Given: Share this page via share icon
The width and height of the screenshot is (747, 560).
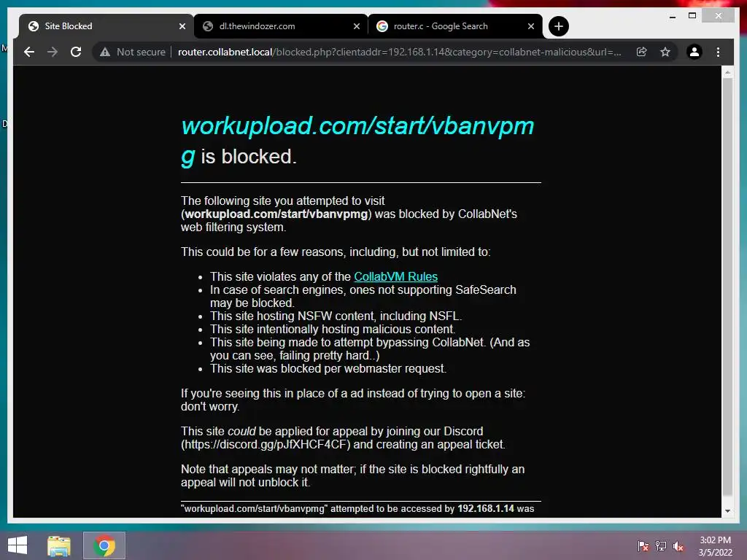Looking at the screenshot, I should (642, 52).
